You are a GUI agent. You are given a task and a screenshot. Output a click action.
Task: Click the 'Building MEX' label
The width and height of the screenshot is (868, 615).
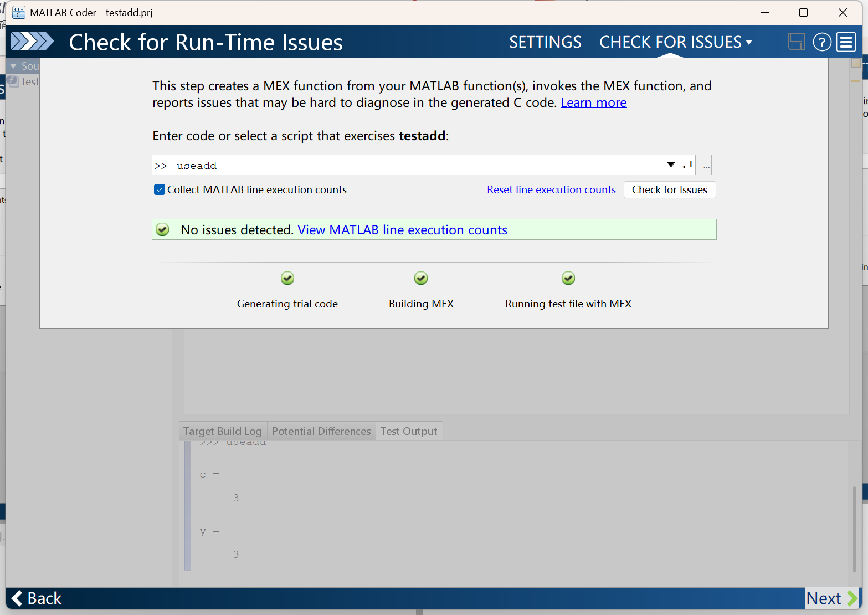coord(422,304)
